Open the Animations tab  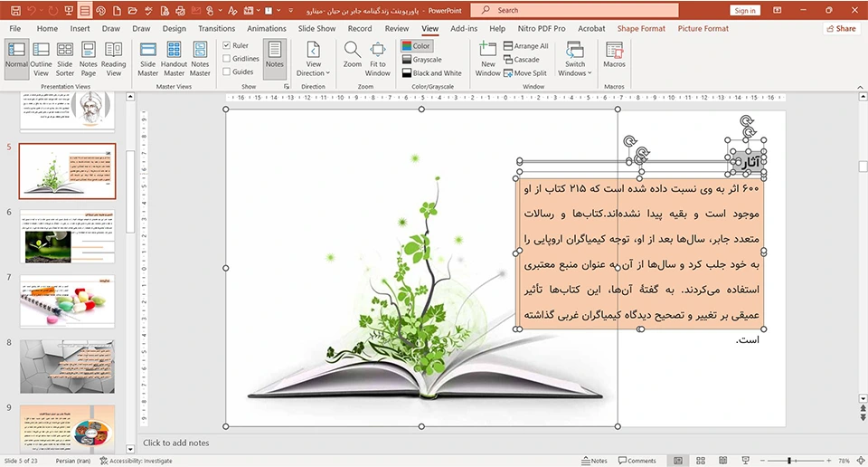coord(266,28)
